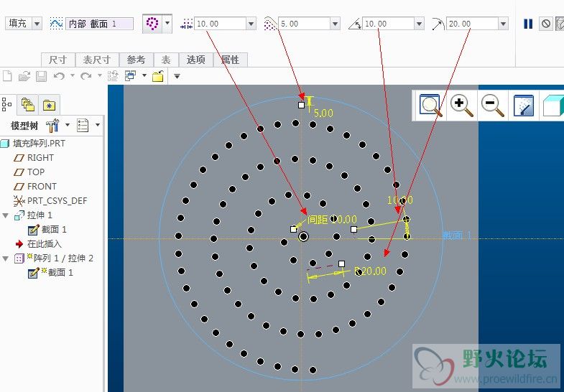Viewport: 564px width, 392px height.
Task: Click the Redo arrow icon
Action: (x=86, y=76)
